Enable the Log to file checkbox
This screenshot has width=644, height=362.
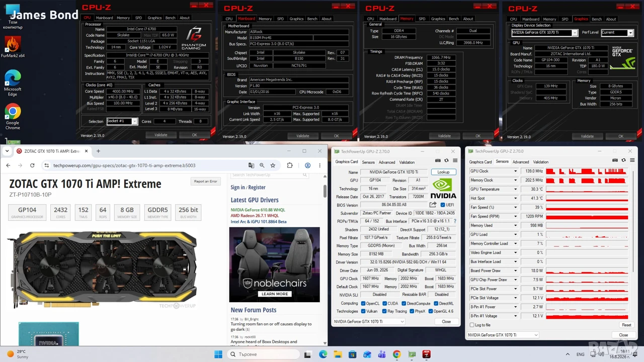(x=471, y=325)
